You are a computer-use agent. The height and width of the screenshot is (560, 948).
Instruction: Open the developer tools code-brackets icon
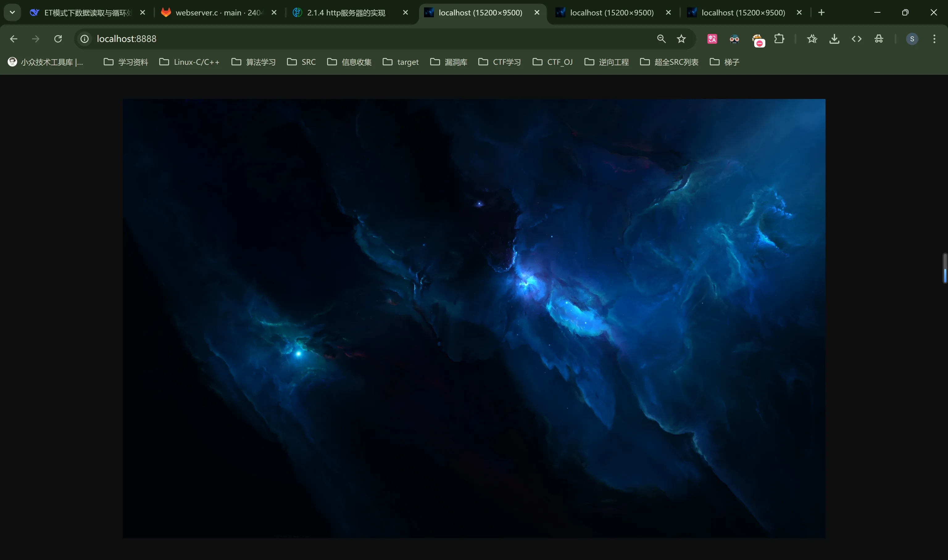tap(857, 39)
